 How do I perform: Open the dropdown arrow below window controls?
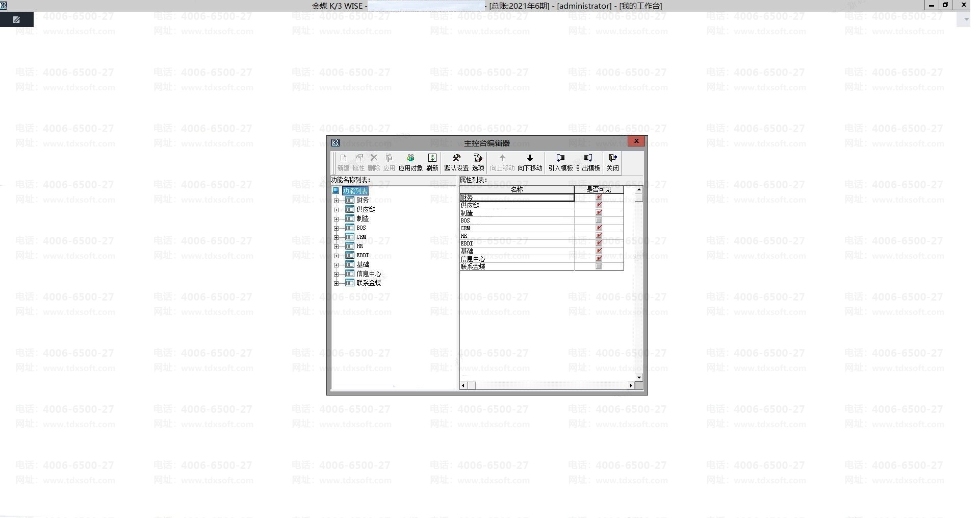tap(966, 20)
